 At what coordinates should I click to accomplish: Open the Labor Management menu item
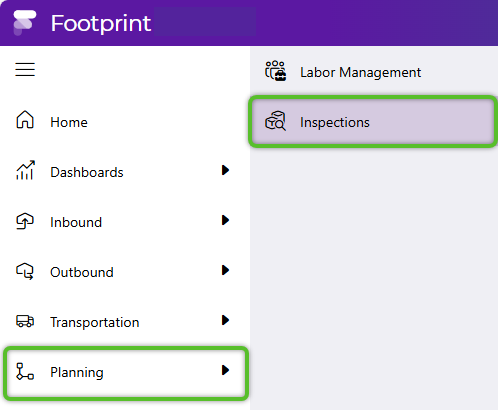coord(374,72)
